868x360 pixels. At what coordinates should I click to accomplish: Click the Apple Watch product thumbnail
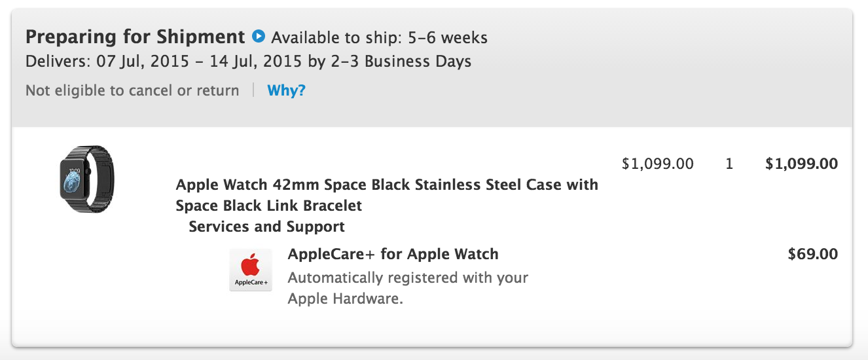pyautogui.click(x=84, y=178)
